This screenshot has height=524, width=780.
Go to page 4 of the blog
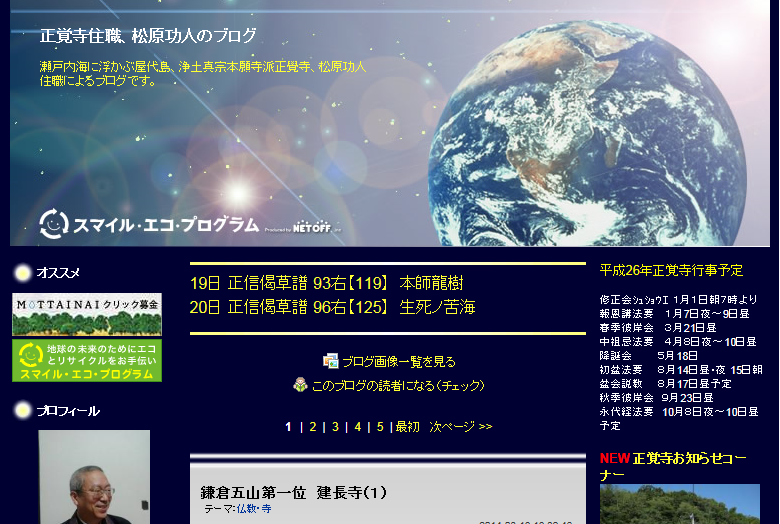coord(357,426)
